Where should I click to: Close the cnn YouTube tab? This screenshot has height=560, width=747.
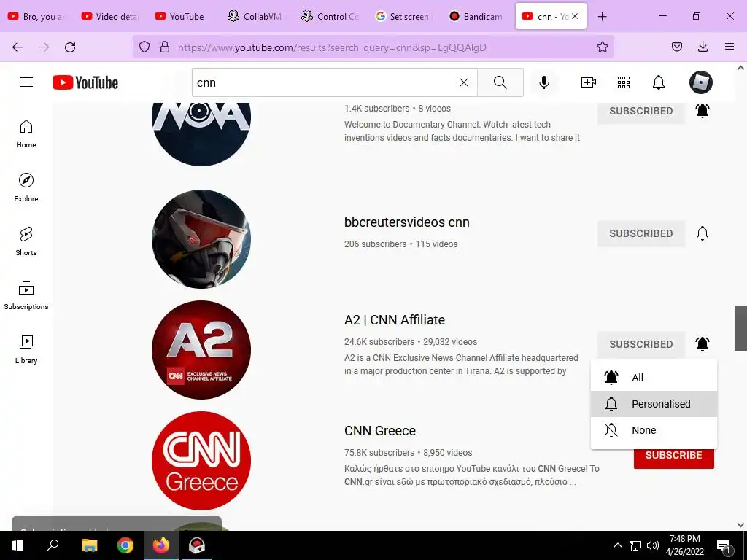575,16
